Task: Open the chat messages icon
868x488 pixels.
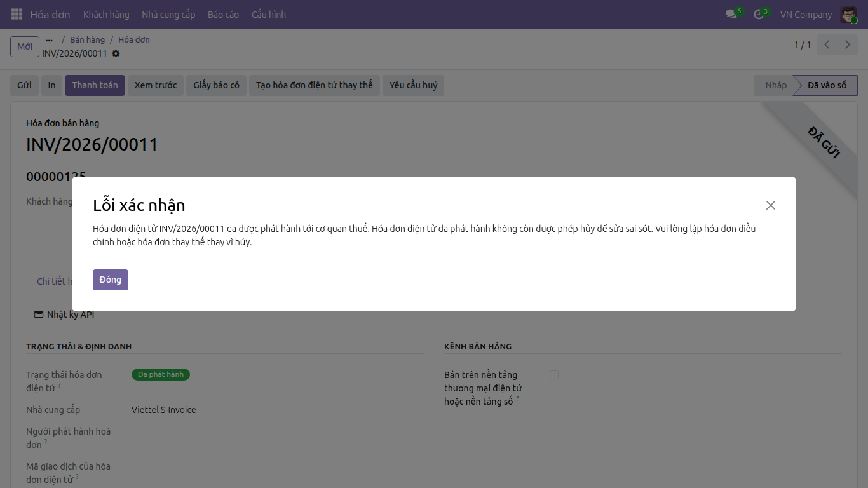Action: (x=731, y=14)
